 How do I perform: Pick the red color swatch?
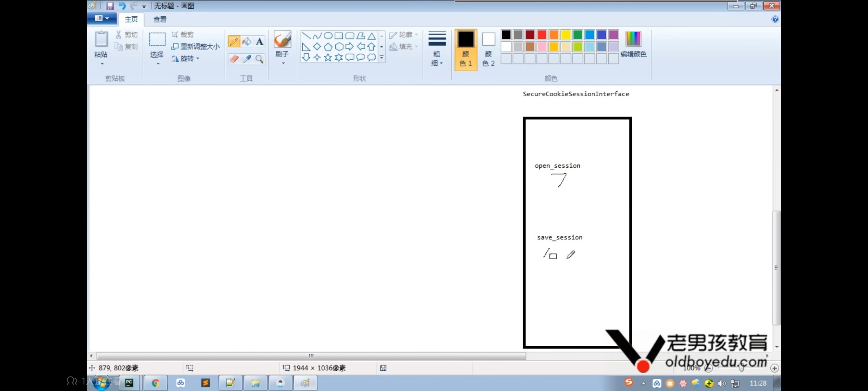pyautogui.click(x=542, y=35)
